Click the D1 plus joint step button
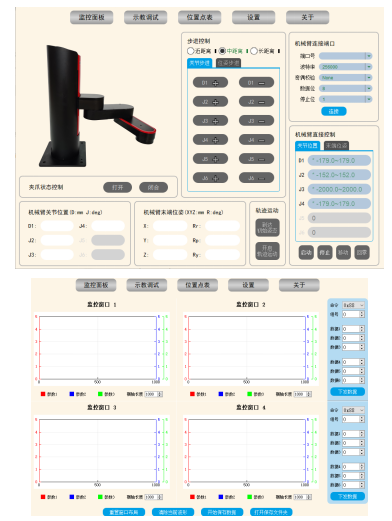Image resolution: width=392 pixels, height=521 pixels. tap(210, 83)
